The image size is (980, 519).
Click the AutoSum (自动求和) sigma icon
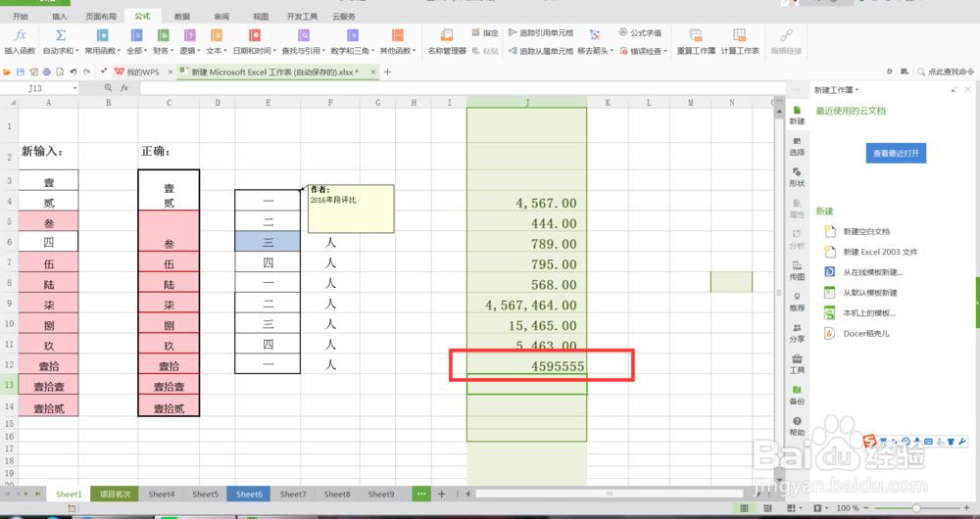click(61, 35)
